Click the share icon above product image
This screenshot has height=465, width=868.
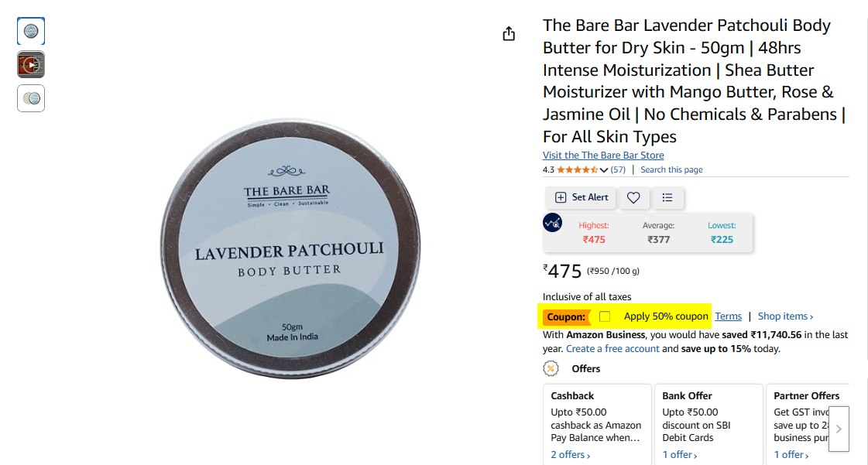tap(509, 34)
